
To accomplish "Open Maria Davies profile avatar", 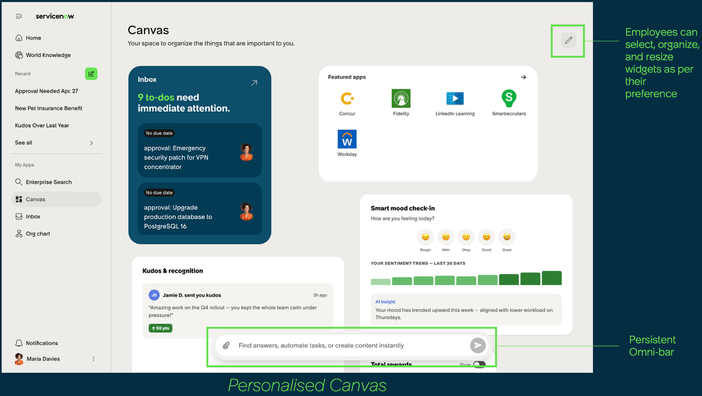I will pos(19,359).
